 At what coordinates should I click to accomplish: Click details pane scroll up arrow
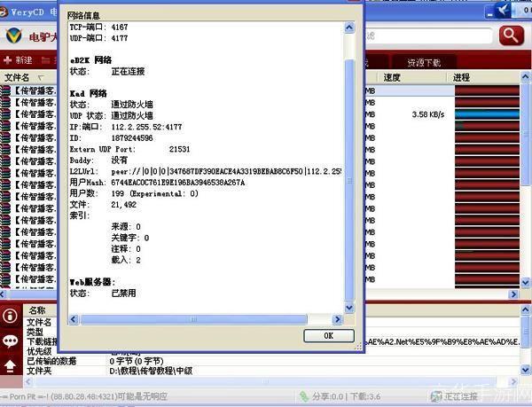(x=525, y=309)
